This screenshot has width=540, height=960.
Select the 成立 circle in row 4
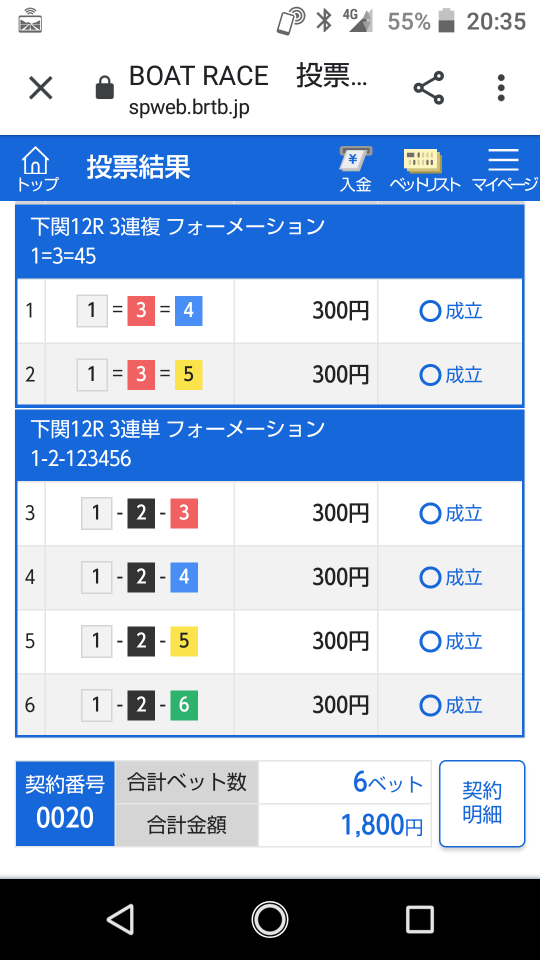(430, 577)
